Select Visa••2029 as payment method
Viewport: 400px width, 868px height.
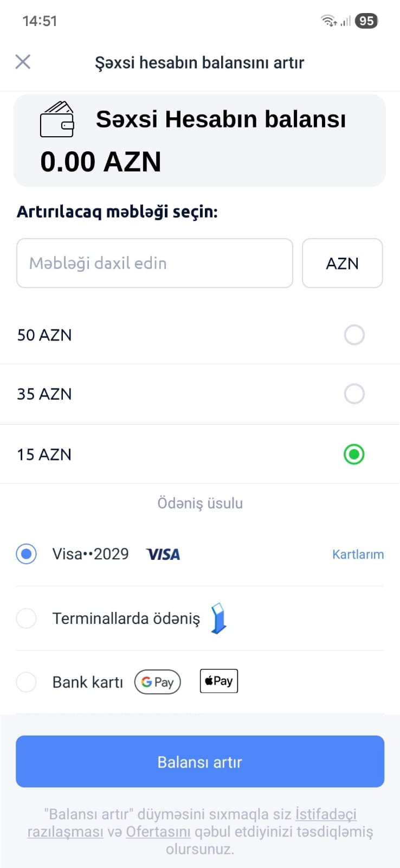pos(27,554)
